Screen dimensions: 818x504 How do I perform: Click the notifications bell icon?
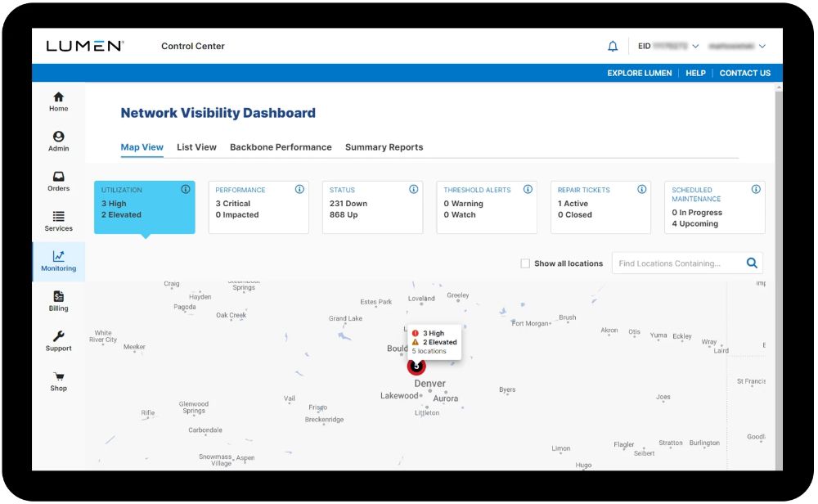(x=613, y=47)
